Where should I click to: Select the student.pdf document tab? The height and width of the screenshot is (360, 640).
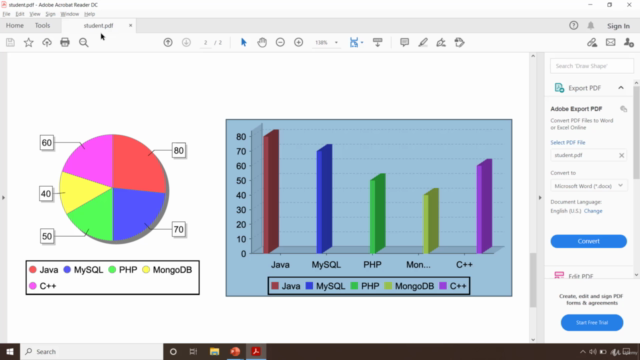click(98, 26)
